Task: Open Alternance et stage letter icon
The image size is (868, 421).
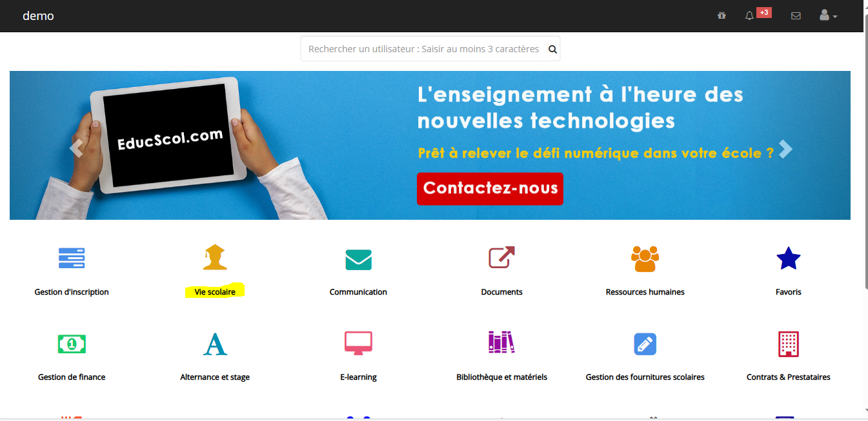Action: pos(215,344)
